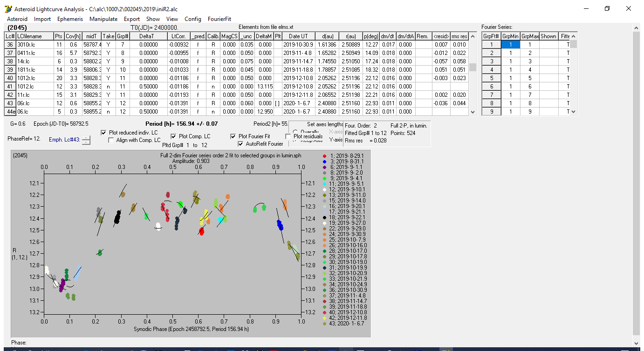
Task: Click purple legend dot for 6; 2019- 9- 1.1
Action: pos(324,167)
